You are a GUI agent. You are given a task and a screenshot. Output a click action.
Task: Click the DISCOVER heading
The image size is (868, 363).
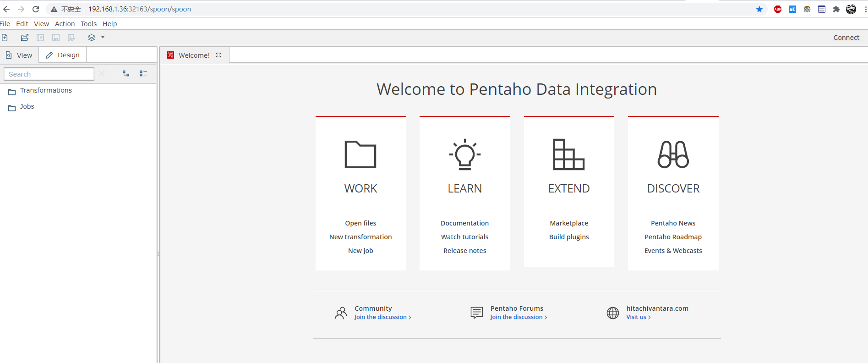tap(673, 188)
